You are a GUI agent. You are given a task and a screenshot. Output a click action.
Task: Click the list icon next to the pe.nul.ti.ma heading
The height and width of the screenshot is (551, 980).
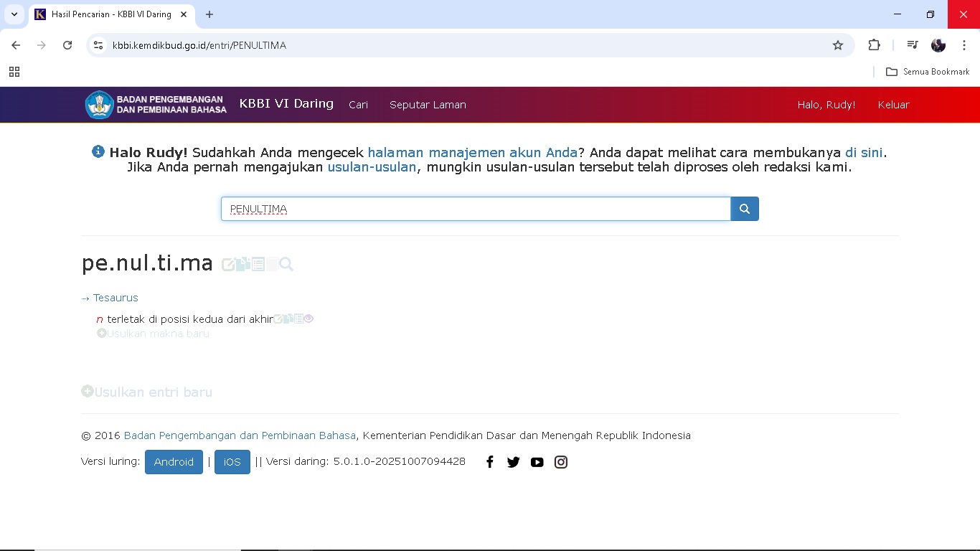point(258,265)
